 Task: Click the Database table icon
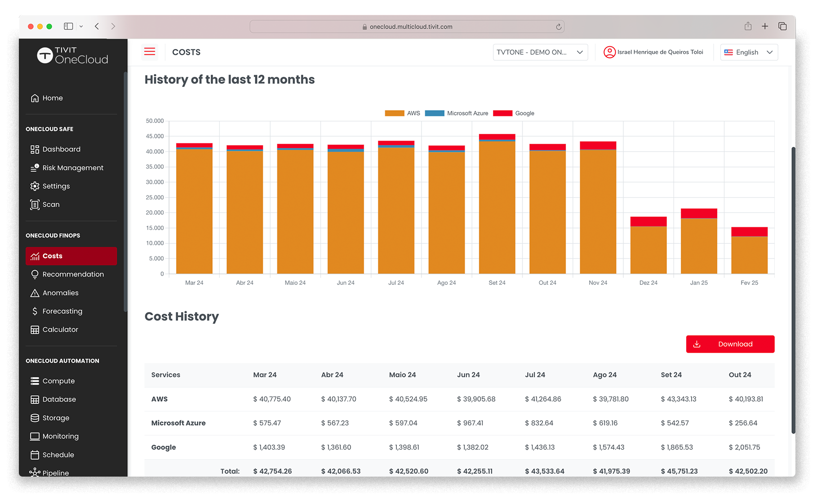[x=35, y=399]
